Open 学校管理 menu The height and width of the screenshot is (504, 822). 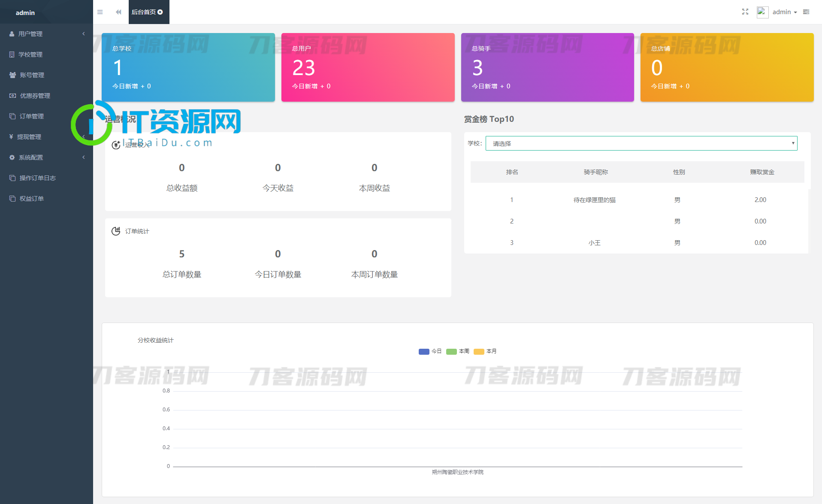(46, 54)
